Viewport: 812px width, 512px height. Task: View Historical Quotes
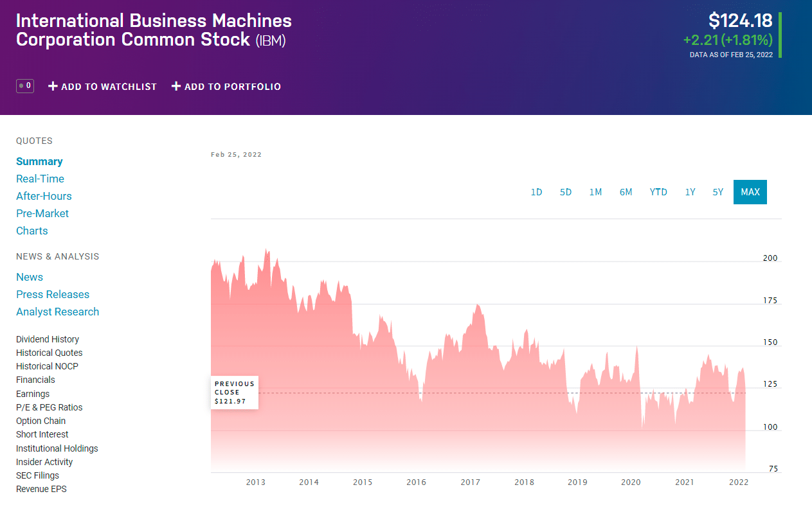click(x=50, y=353)
